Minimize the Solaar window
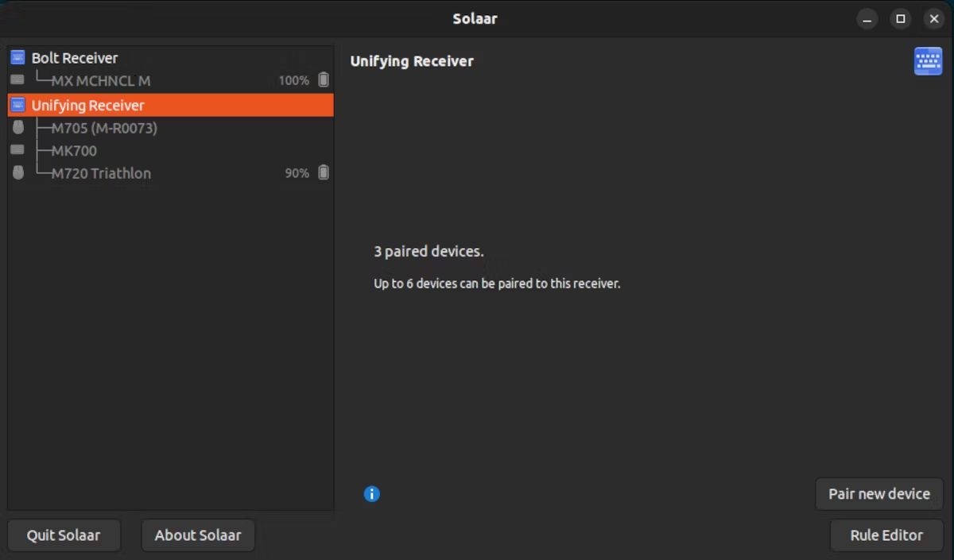Viewport: 954px width, 560px height. (x=867, y=19)
